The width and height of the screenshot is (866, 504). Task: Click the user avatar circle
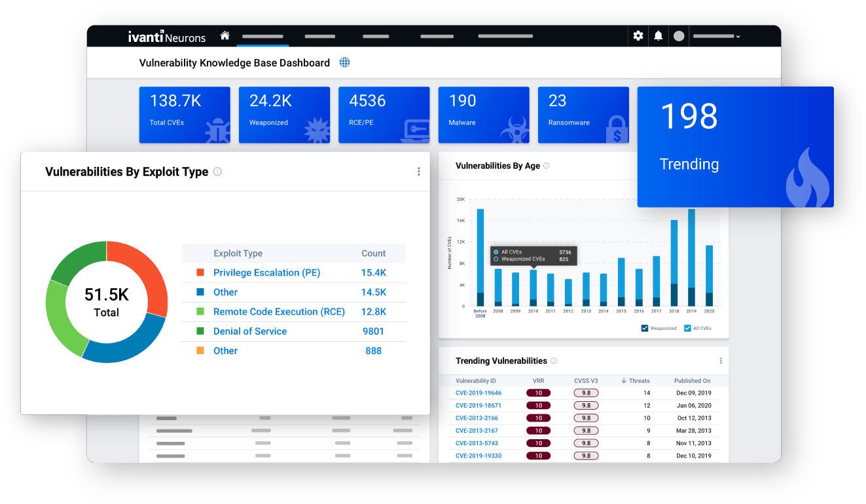point(679,36)
